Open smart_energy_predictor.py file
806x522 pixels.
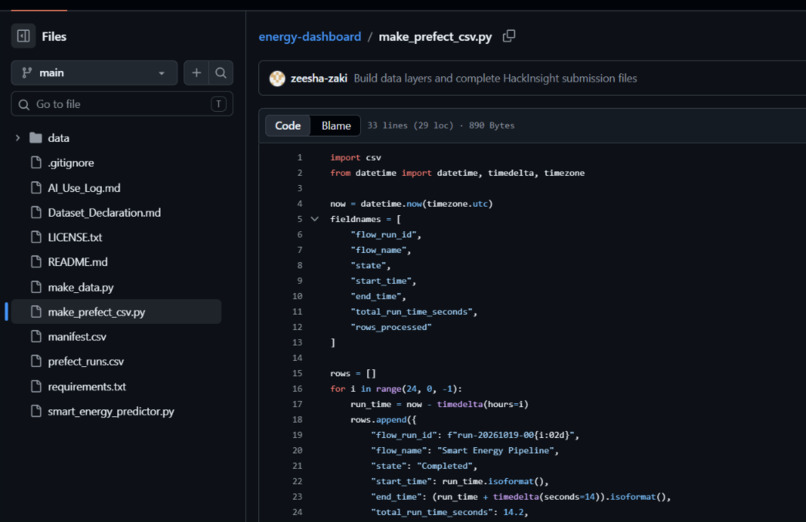(x=111, y=412)
